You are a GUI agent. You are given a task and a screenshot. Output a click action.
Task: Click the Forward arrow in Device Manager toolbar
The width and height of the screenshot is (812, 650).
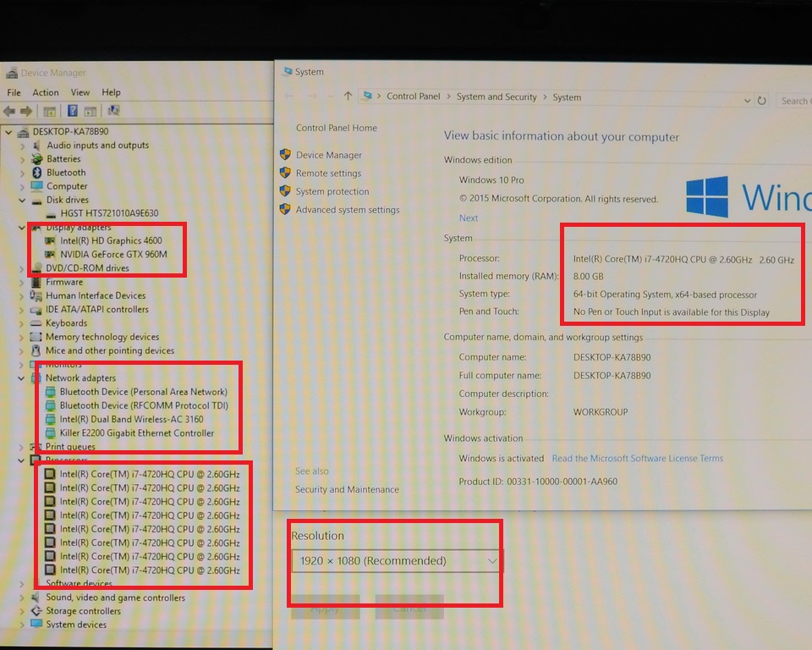pyautogui.click(x=26, y=111)
